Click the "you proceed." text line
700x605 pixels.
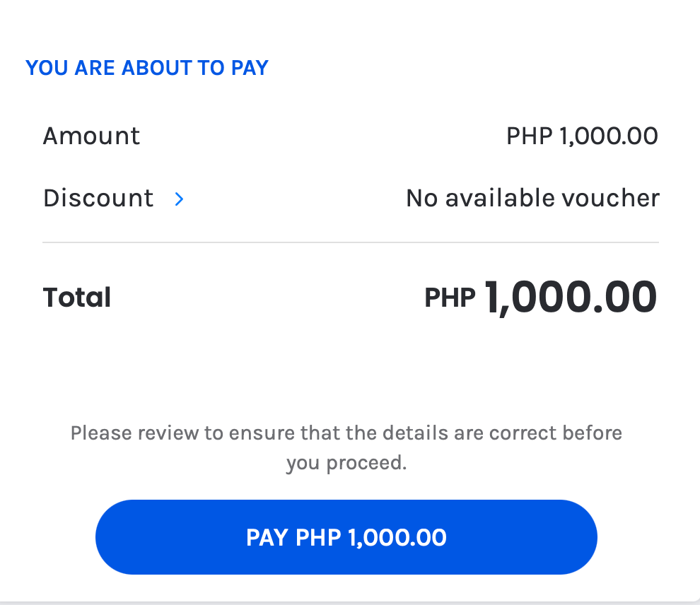[346, 464]
